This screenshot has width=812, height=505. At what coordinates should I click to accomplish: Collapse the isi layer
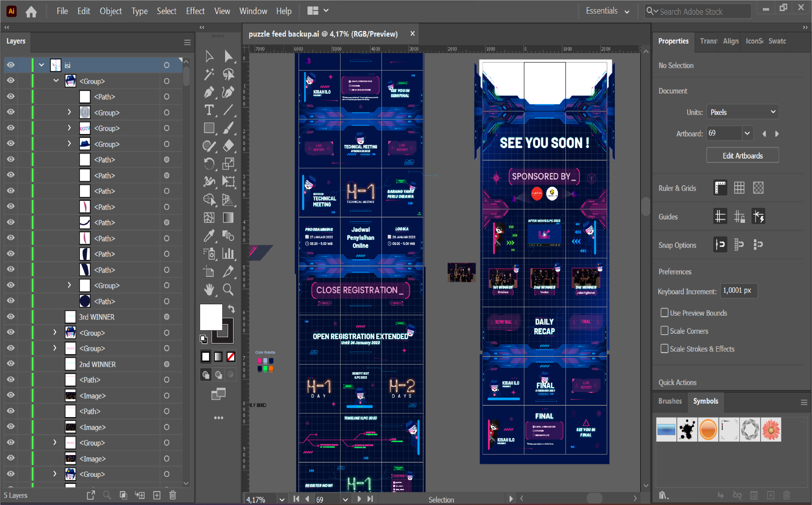(x=41, y=65)
